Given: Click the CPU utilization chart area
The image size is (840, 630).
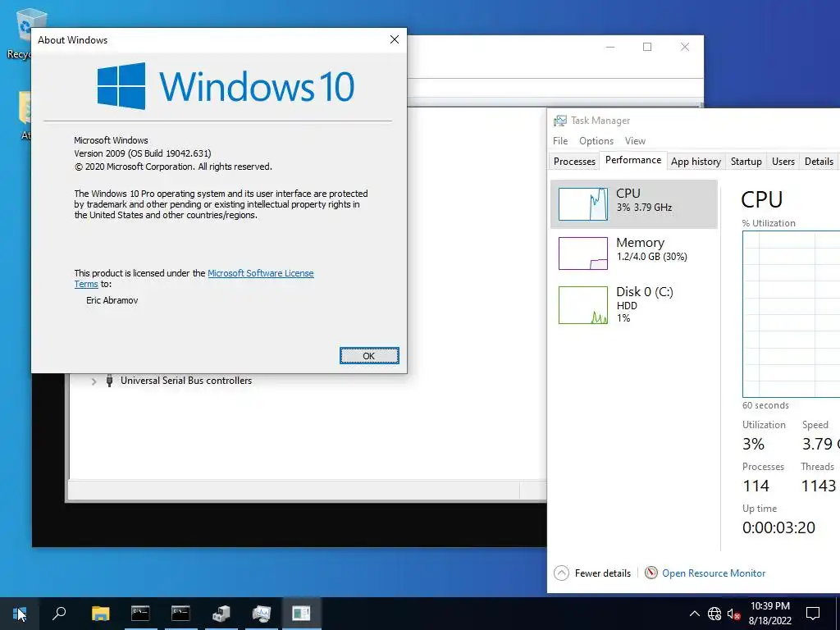Looking at the screenshot, I should tap(792, 314).
